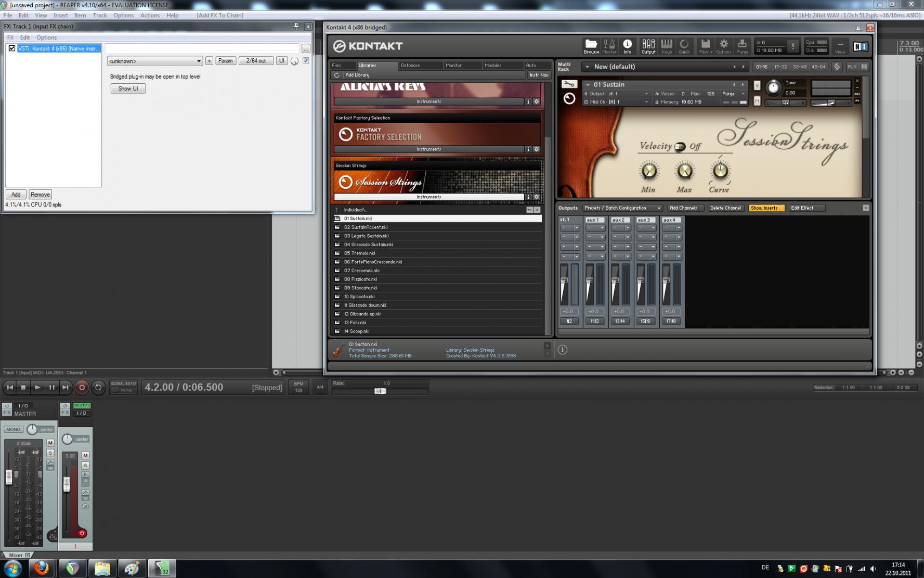Image resolution: width=924 pixels, height=578 pixels.
Task: Click the Purge icon in Kontakt header
Action: 742,46
